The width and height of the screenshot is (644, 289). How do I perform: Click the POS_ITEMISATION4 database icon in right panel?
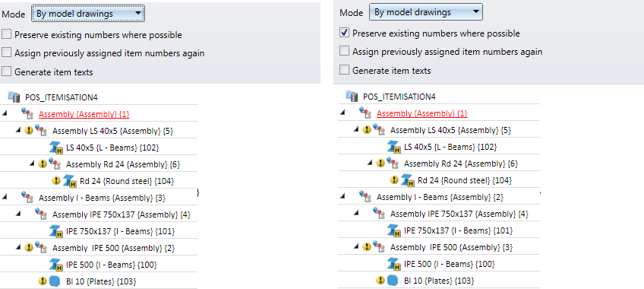pos(352,97)
